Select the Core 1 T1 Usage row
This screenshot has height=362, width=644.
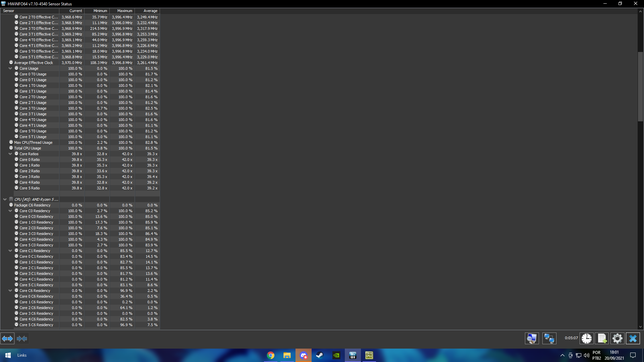80,91
